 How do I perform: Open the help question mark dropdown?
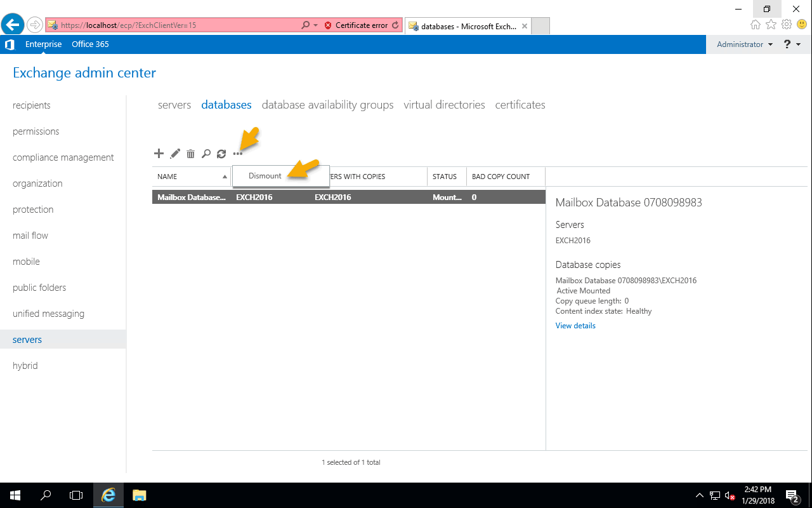[x=792, y=44]
